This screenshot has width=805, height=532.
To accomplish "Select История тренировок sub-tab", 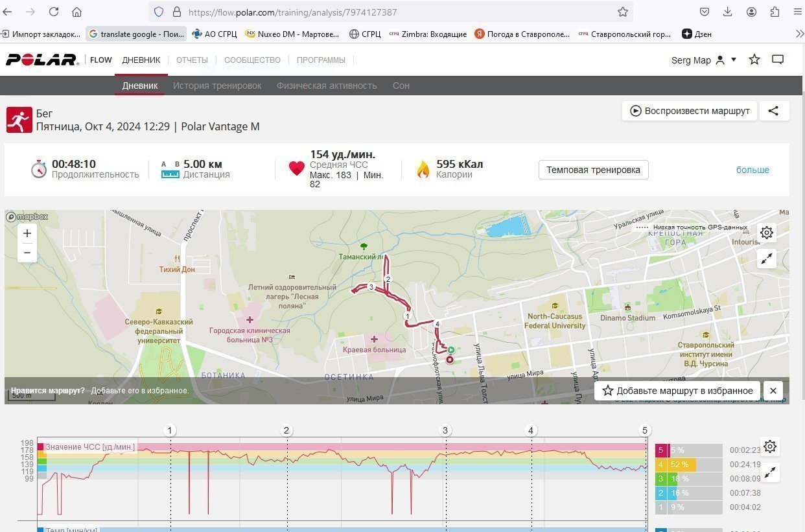I will point(217,86).
